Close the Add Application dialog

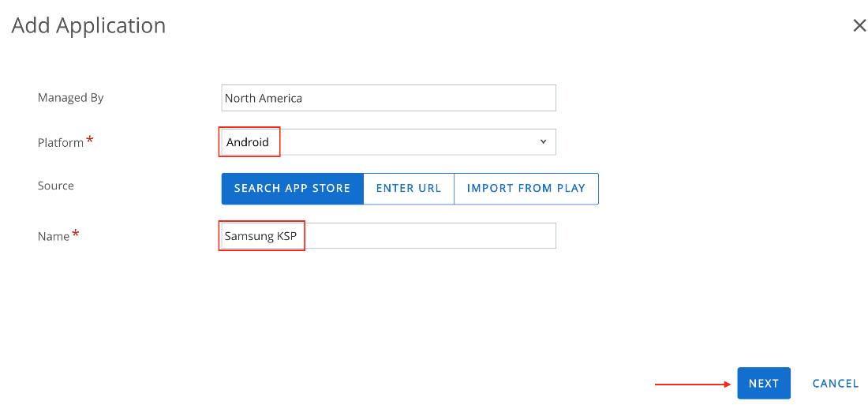[859, 25]
